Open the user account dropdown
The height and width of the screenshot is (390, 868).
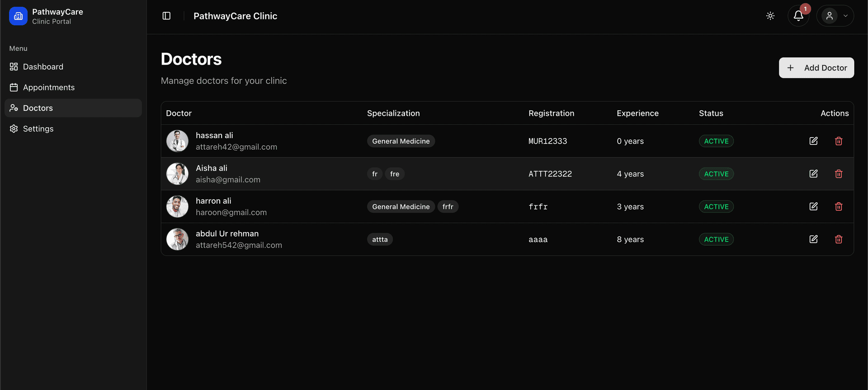pos(835,16)
